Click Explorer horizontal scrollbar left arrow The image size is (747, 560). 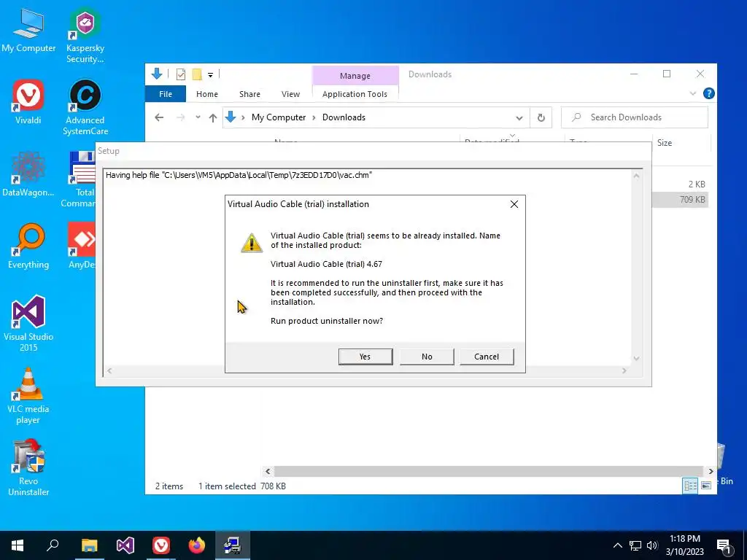[x=268, y=471]
